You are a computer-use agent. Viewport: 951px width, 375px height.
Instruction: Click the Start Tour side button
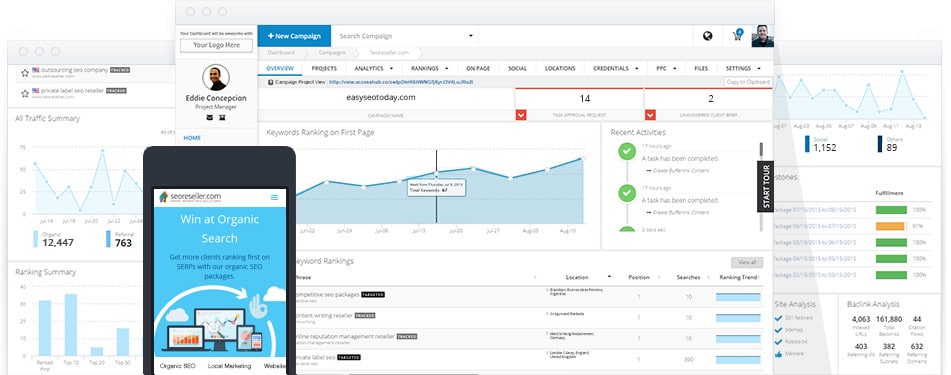[x=765, y=186]
